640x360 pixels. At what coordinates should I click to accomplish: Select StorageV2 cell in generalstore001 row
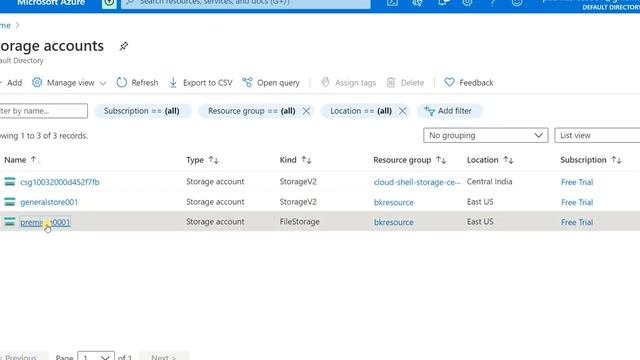pos(298,202)
